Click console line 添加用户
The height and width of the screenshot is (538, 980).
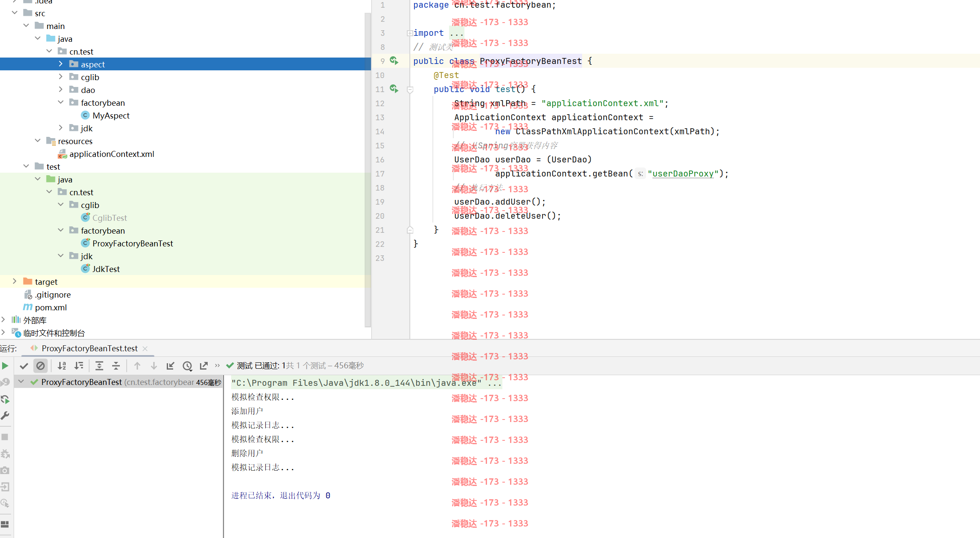(x=247, y=411)
